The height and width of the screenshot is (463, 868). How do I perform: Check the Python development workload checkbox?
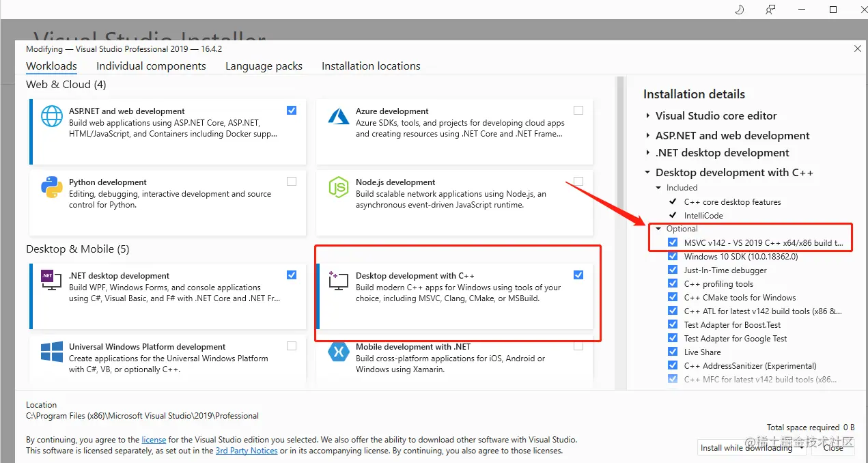click(292, 181)
